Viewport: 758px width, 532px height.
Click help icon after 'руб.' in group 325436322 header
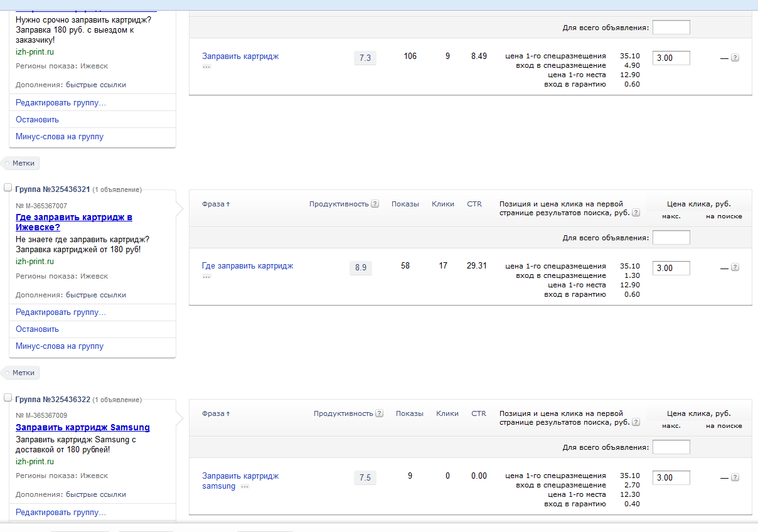pos(636,422)
